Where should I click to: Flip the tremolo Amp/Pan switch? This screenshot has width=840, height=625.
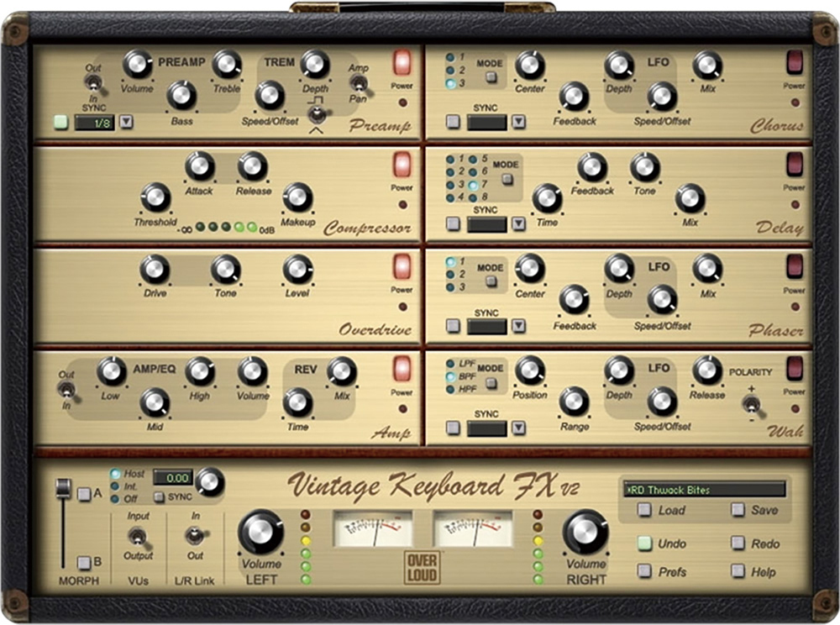[x=359, y=84]
